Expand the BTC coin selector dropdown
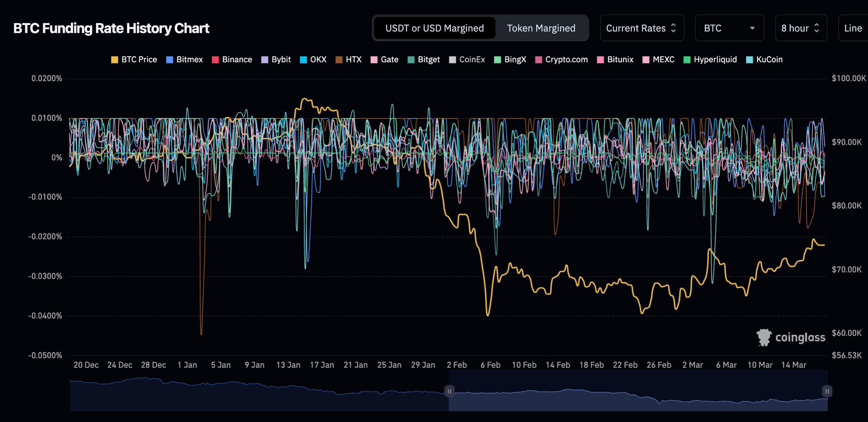This screenshot has width=868, height=422. click(x=729, y=28)
